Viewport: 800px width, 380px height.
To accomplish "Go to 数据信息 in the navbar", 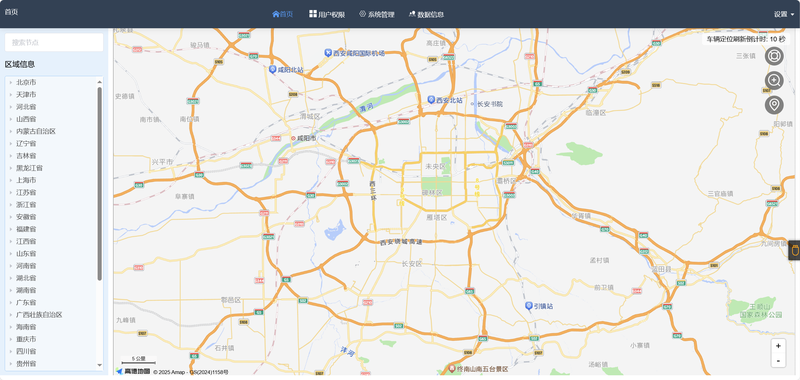I will pyautogui.click(x=426, y=14).
